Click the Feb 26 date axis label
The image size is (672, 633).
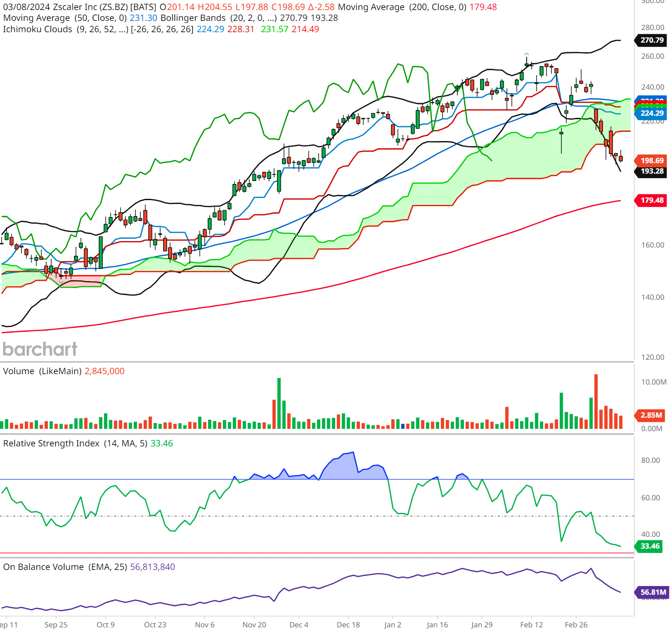576,625
